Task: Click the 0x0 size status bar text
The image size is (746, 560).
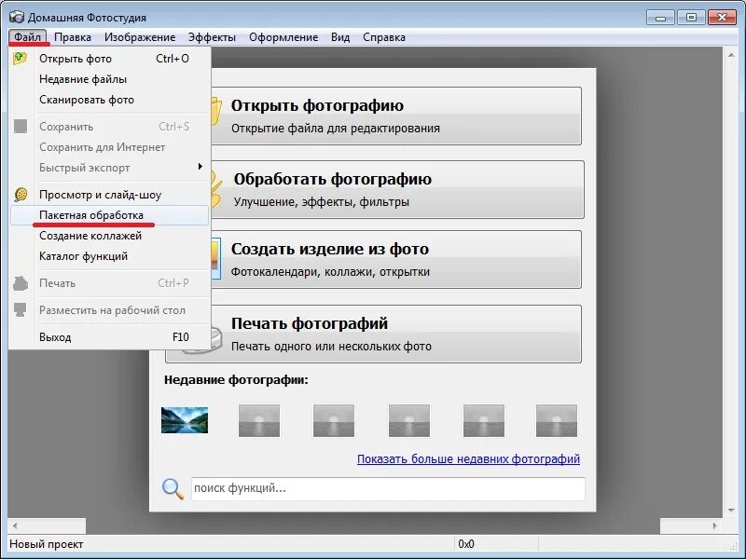Action: 465,544
